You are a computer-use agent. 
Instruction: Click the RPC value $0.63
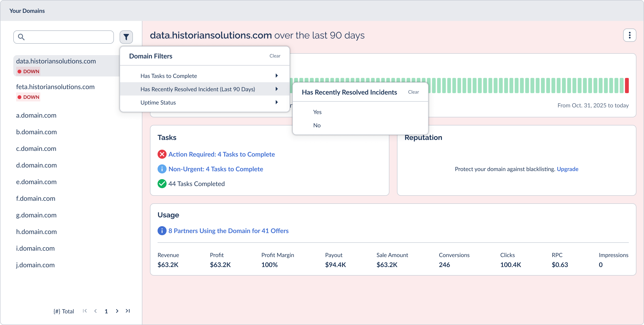pyautogui.click(x=560, y=265)
